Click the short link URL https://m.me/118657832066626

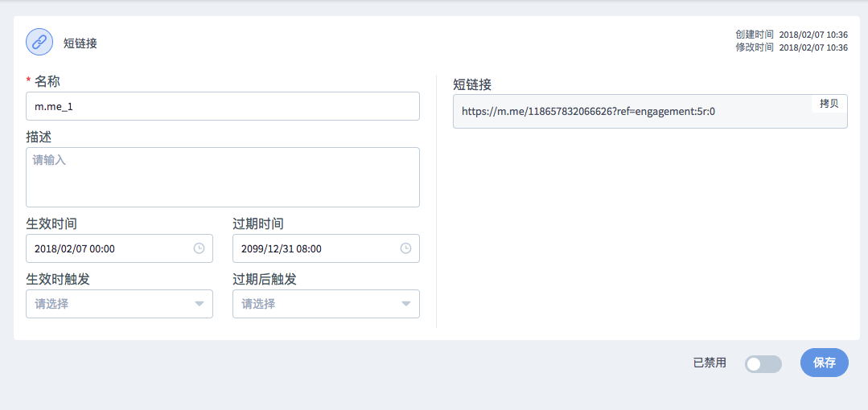(588, 111)
